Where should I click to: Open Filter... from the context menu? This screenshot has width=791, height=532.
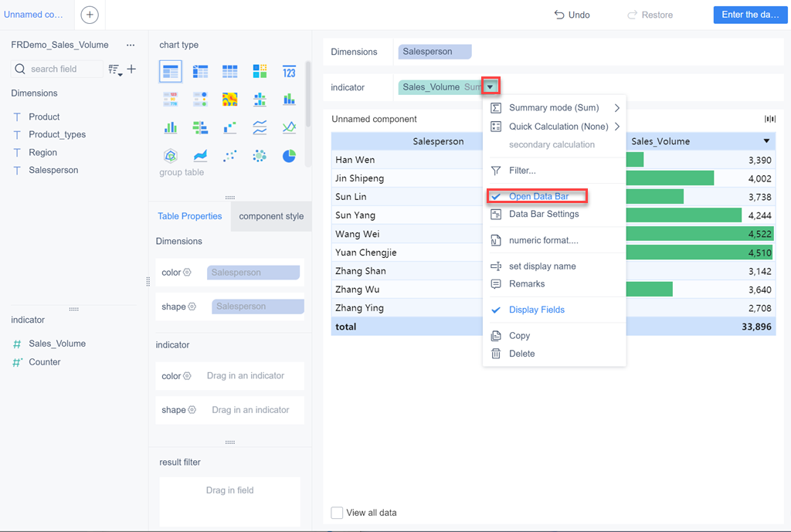(x=554, y=171)
